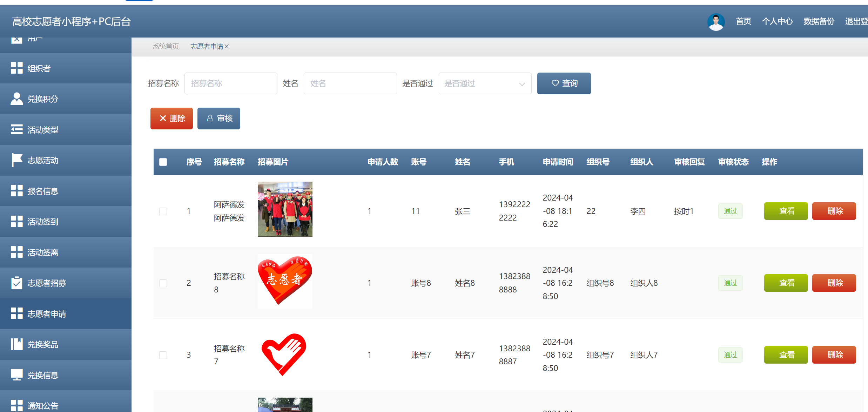The height and width of the screenshot is (412, 868).
Task: Click the 组织者 grid icon in sidebar
Action: (16, 68)
